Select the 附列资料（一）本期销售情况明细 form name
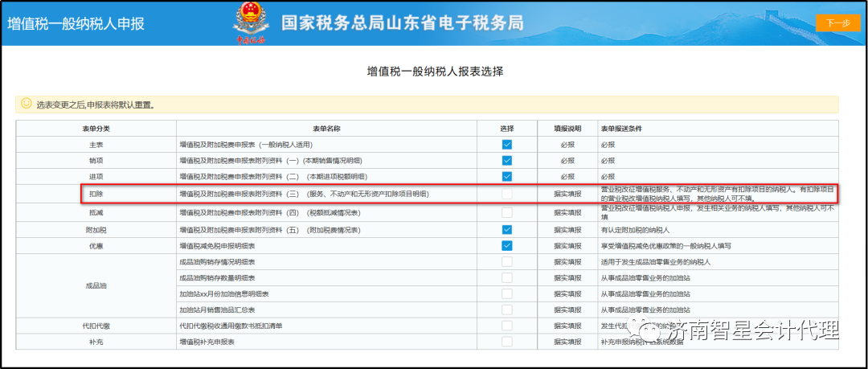 point(272,161)
